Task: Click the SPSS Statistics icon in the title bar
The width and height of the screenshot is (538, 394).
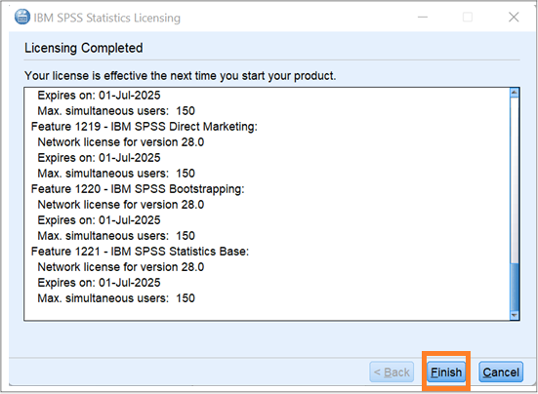Action: pyautogui.click(x=22, y=17)
